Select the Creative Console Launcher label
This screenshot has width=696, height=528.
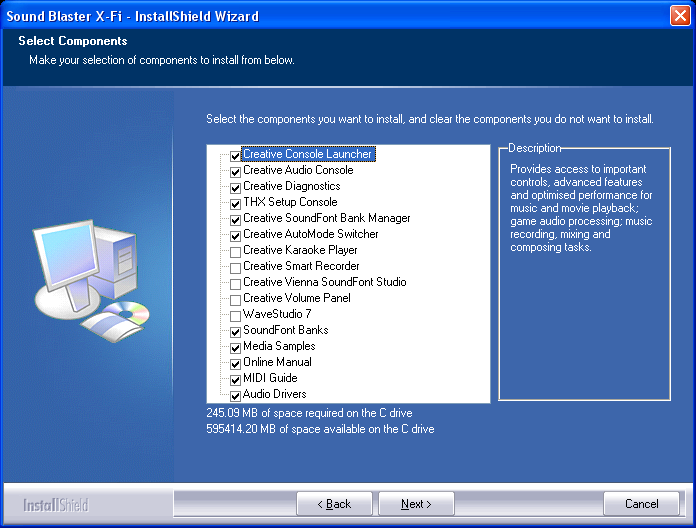(308, 154)
